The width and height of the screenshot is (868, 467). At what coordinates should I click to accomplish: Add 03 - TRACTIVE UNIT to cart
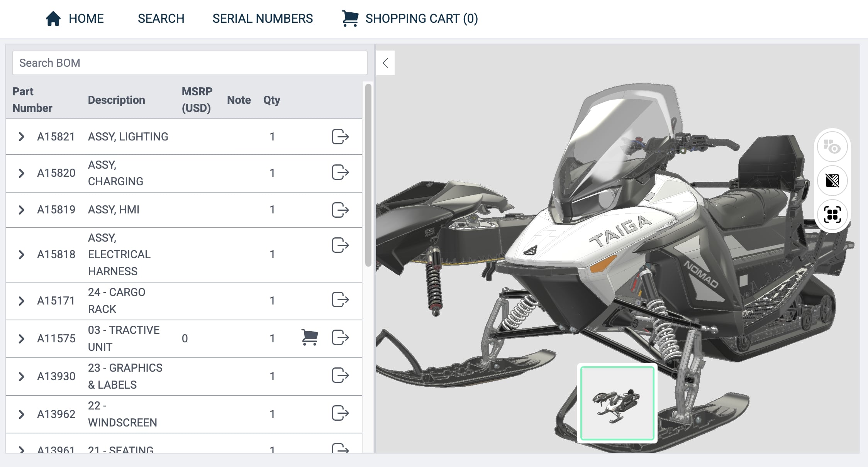coord(309,337)
